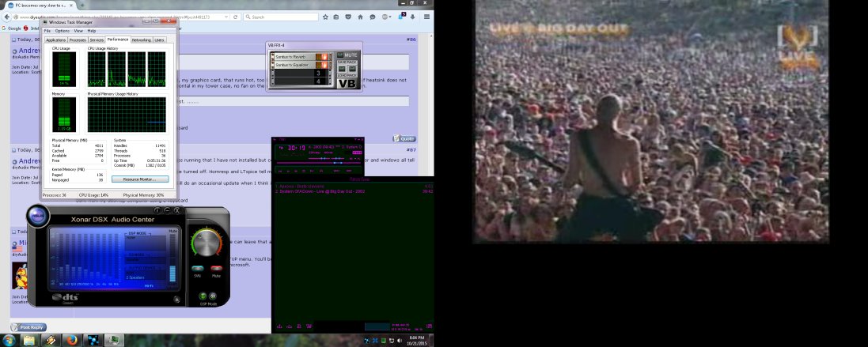Open the View menu in Task Manager
This screenshot has height=347, width=868.
[x=78, y=31]
